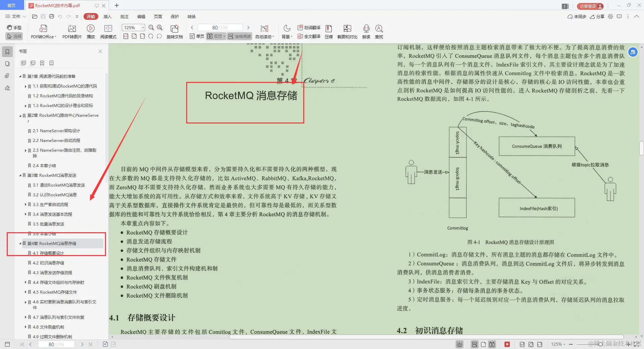Toggle eye-protection mode in status bar
This screenshot has width=644, height=349.
pos(459,344)
